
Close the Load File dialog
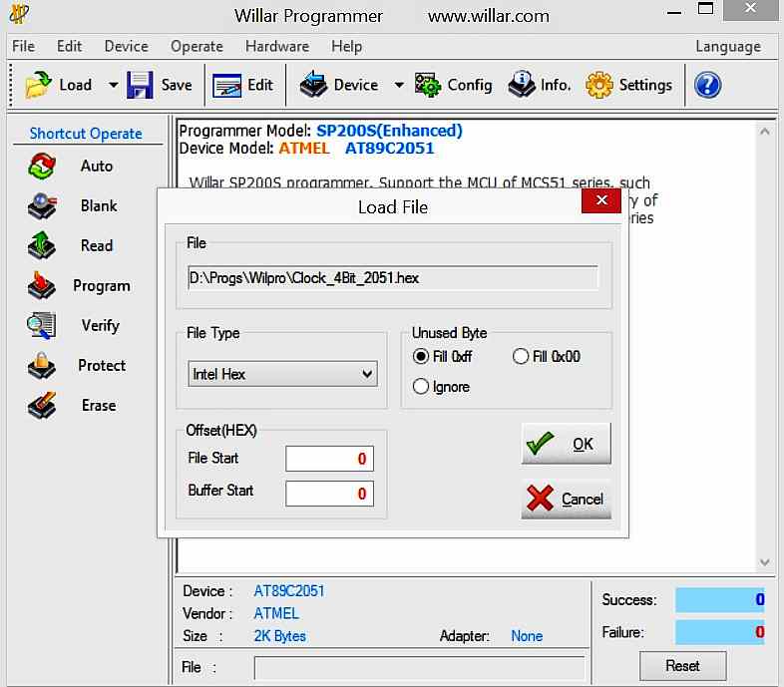[x=601, y=200]
